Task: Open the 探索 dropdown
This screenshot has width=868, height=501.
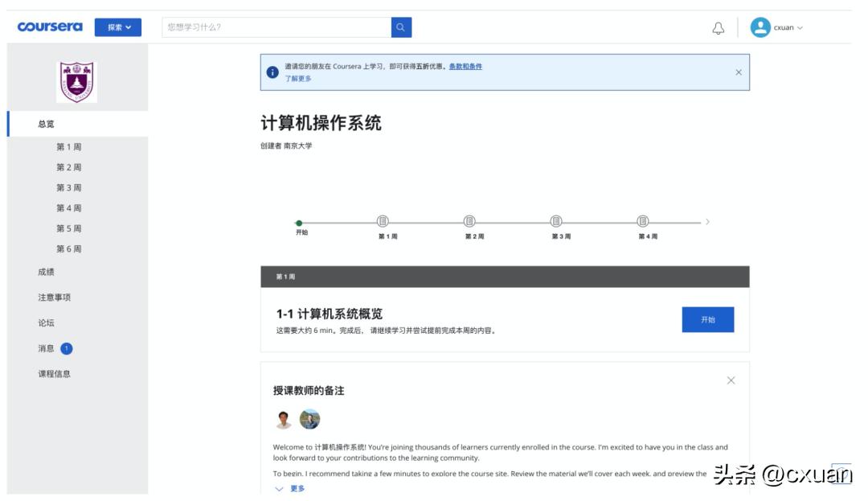Action: pyautogui.click(x=118, y=27)
